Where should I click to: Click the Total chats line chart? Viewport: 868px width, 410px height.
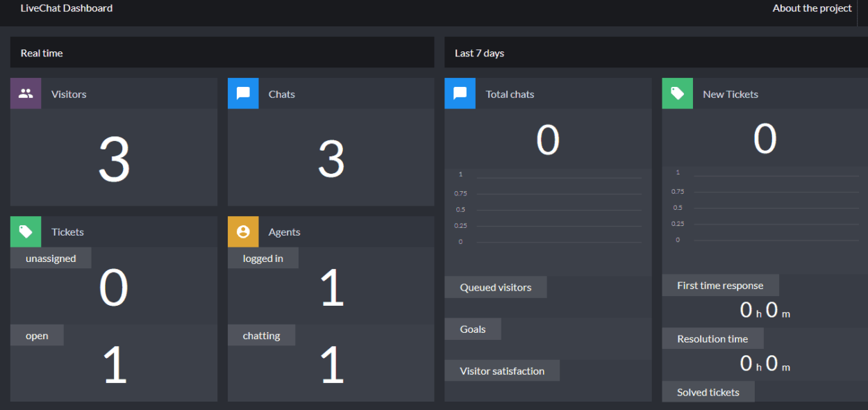[x=549, y=208]
